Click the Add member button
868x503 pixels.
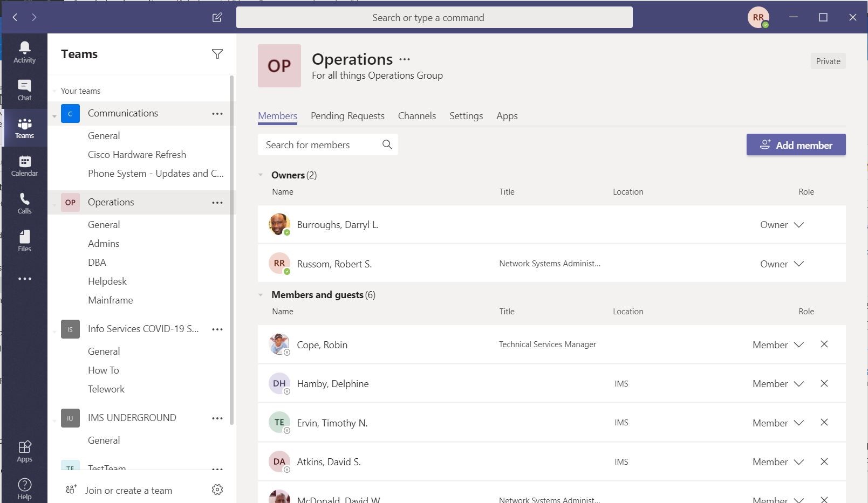click(x=796, y=144)
